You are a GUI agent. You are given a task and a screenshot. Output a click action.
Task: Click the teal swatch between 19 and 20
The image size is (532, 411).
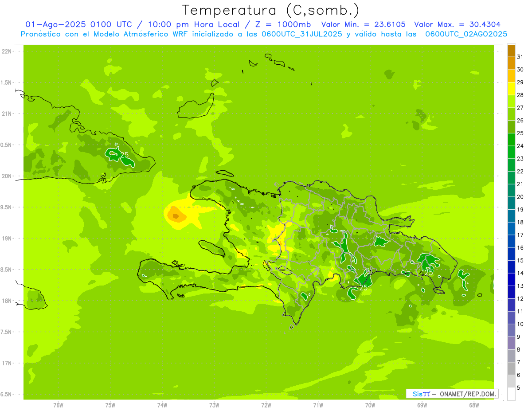coord(511,203)
